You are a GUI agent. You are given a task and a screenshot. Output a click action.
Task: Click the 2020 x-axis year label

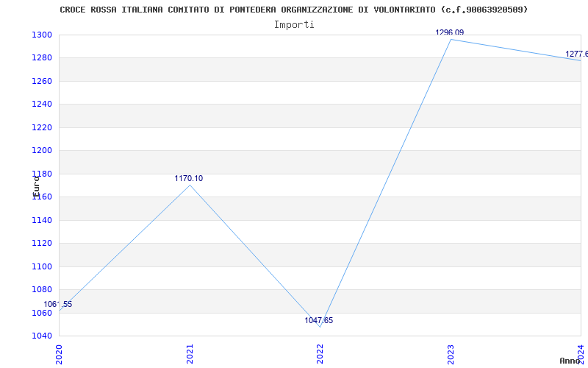[59, 354]
